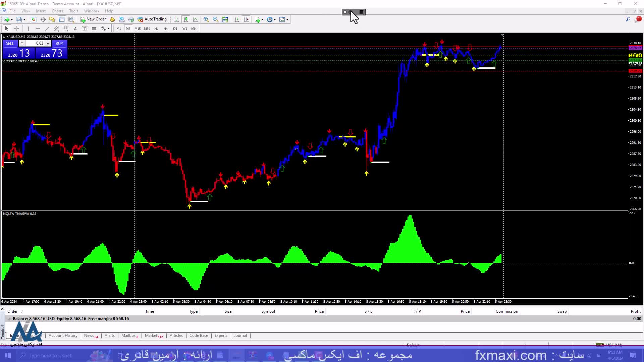Switch chart to candlesticks mode

pyautogui.click(x=186, y=19)
